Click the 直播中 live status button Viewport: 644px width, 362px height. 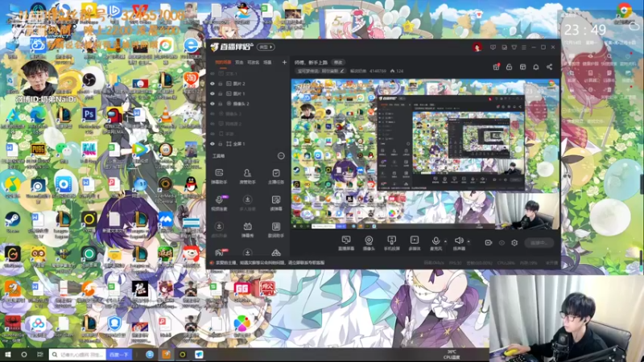click(539, 243)
